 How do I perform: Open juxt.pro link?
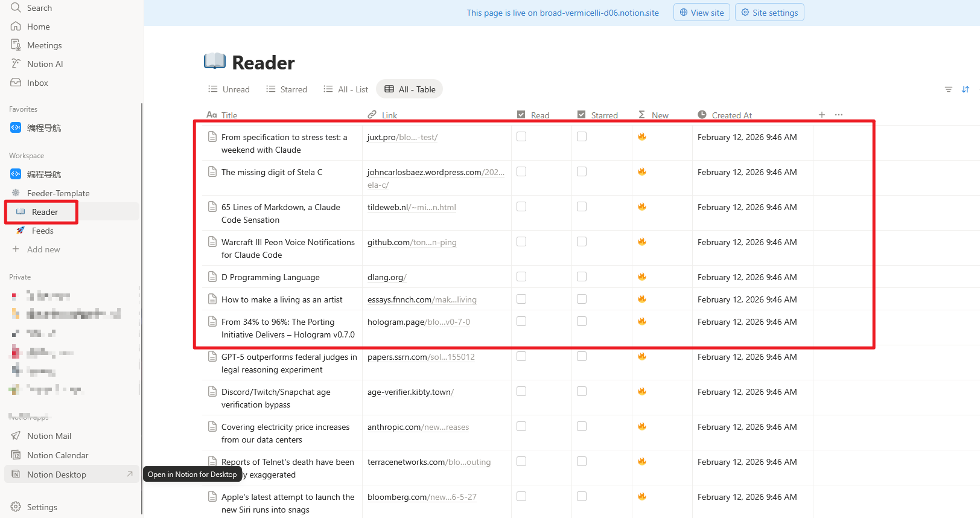402,137
